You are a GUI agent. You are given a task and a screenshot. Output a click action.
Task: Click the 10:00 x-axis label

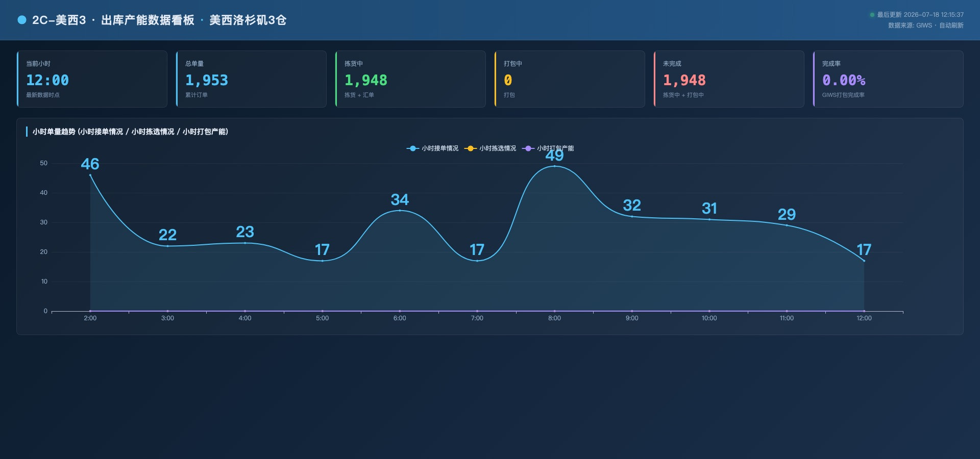(709, 318)
